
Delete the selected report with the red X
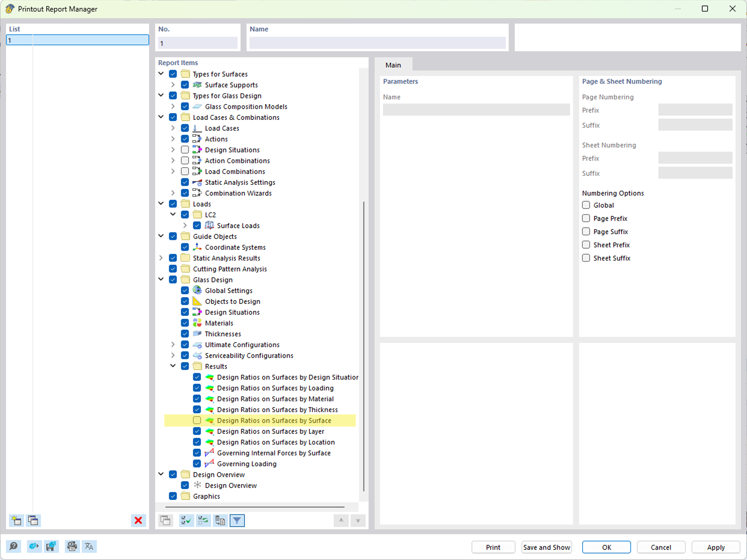[x=138, y=520]
